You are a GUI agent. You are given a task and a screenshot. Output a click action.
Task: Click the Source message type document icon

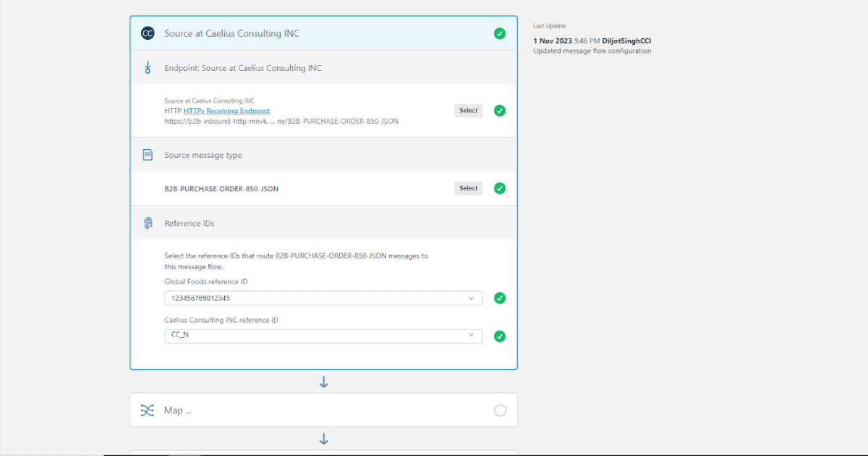pyautogui.click(x=148, y=155)
